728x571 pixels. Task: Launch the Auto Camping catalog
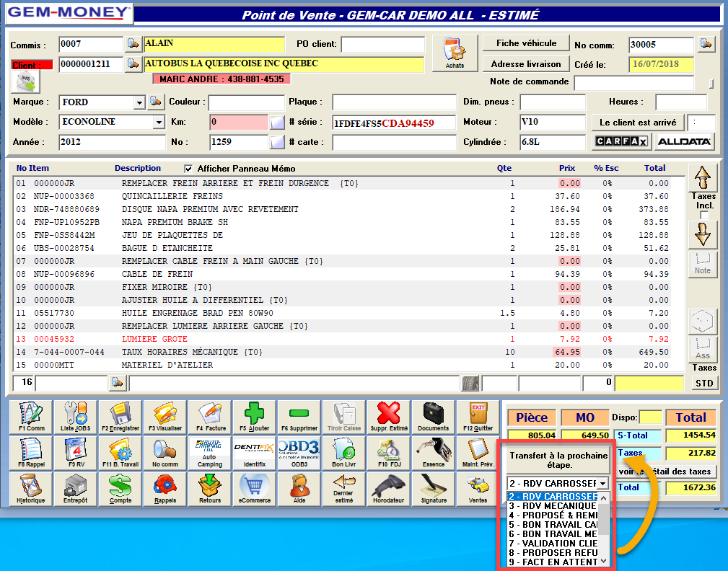click(210, 453)
